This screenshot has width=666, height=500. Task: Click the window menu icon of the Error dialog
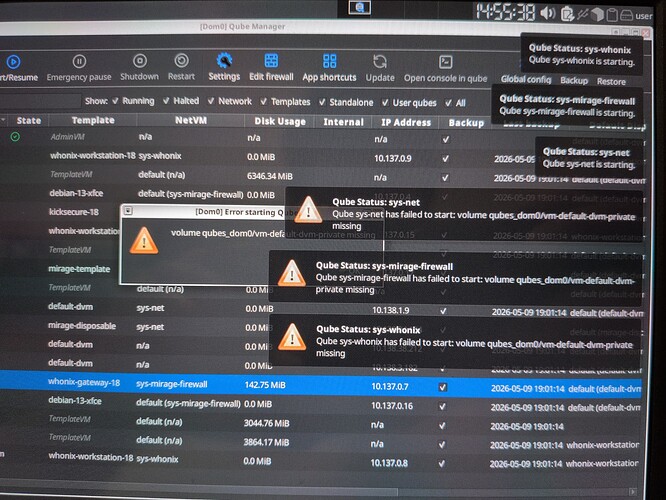pyautogui.click(x=128, y=211)
